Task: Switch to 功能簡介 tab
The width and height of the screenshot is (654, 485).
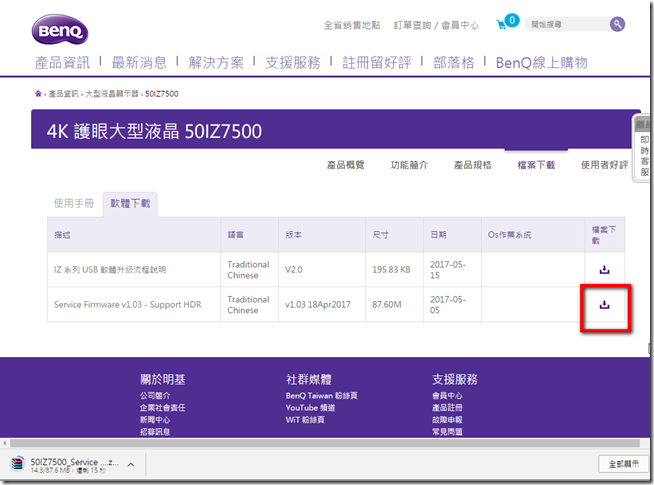Action: 409,165
